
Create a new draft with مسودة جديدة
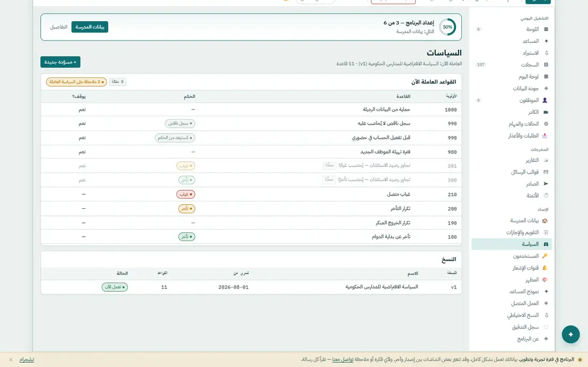pyautogui.click(x=60, y=62)
